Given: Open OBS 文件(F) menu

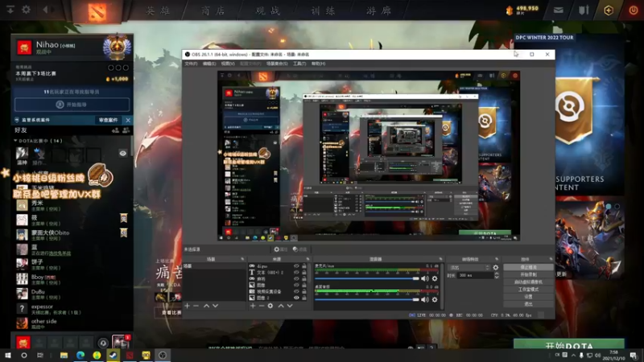Looking at the screenshot, I should click(x=191, y=64).
